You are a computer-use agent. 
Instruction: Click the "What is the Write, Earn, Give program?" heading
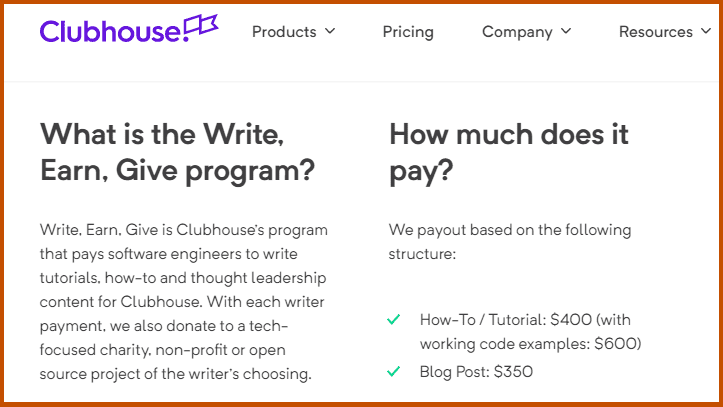click(x=178, y=153)
